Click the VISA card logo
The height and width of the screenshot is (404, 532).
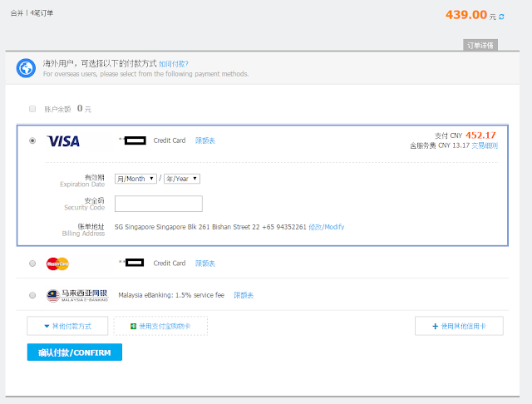click(x=63, y=141)
